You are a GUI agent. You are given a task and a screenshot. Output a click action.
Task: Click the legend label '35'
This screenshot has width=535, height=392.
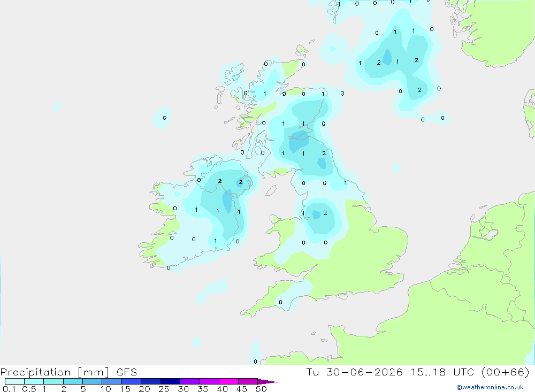(x=203, y=389)
